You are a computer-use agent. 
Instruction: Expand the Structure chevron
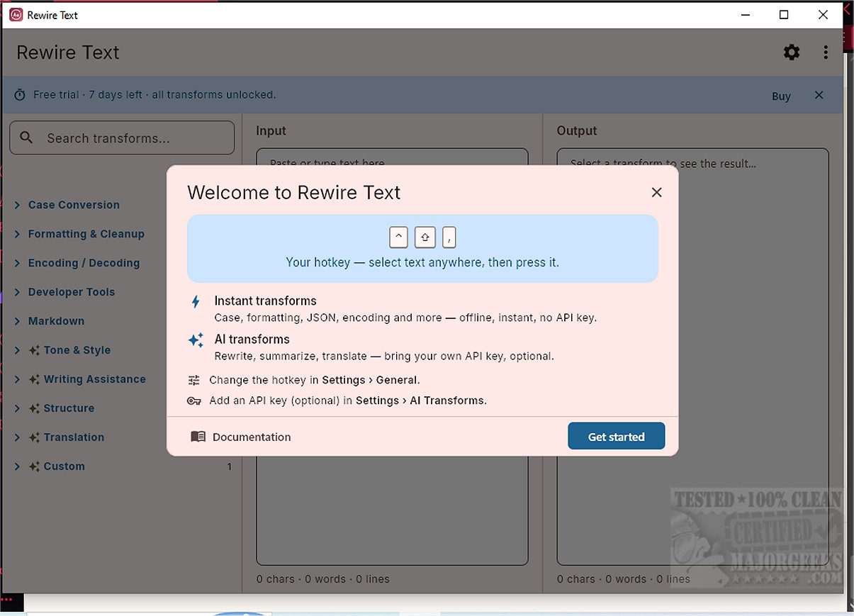click(17, 408)
